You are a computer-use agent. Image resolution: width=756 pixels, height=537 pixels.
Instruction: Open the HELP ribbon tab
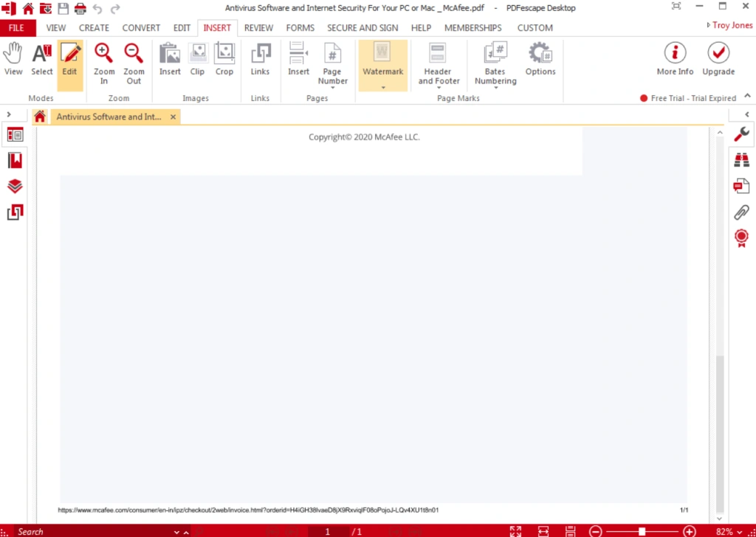421,28
